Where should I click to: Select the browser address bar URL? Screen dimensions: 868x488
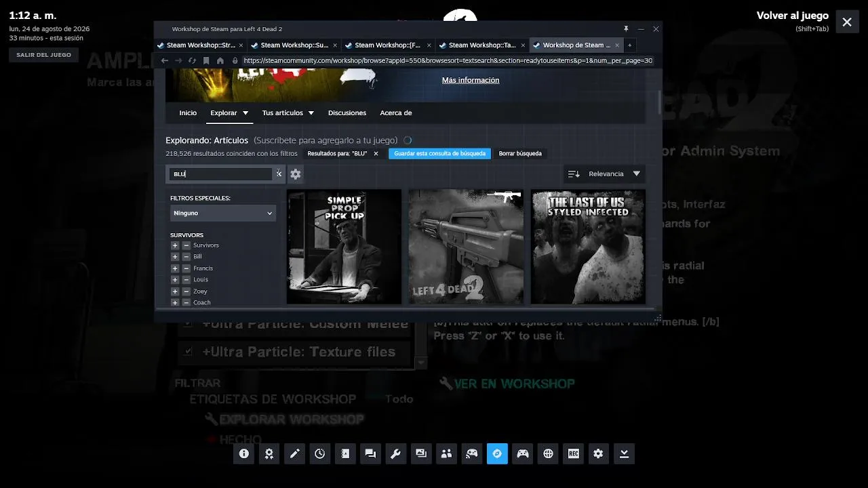click(448, 60)
